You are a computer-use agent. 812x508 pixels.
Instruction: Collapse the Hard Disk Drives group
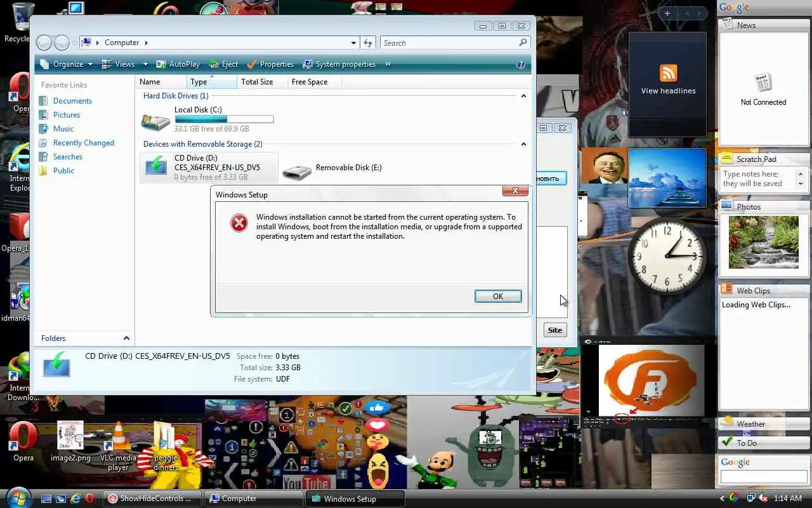[523, 96]
